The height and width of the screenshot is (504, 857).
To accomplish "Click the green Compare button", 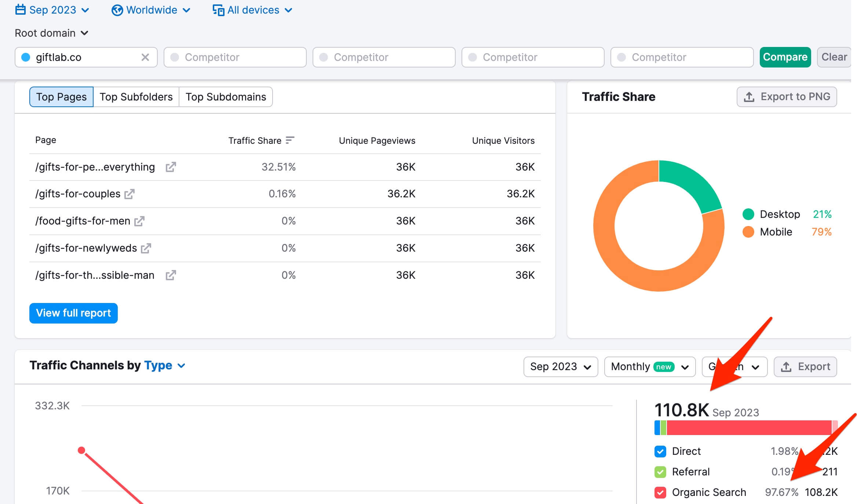I will 785,57.
